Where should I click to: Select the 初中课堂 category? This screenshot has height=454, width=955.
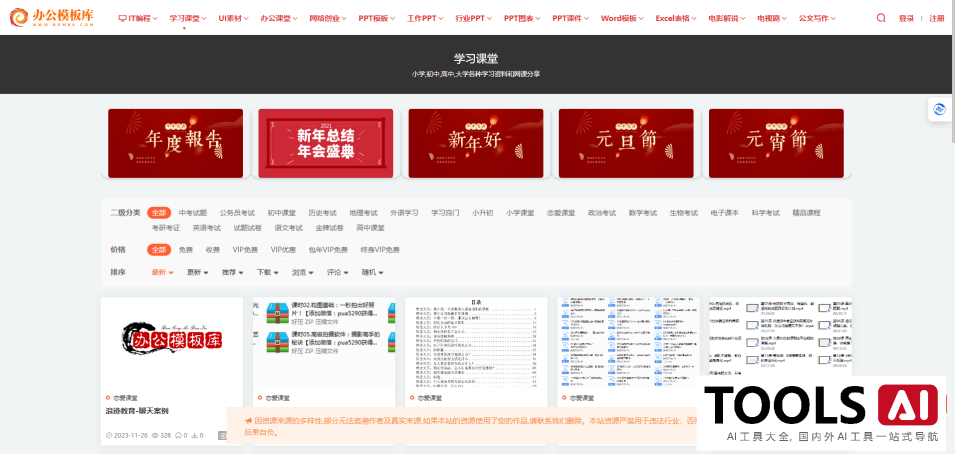281,213
